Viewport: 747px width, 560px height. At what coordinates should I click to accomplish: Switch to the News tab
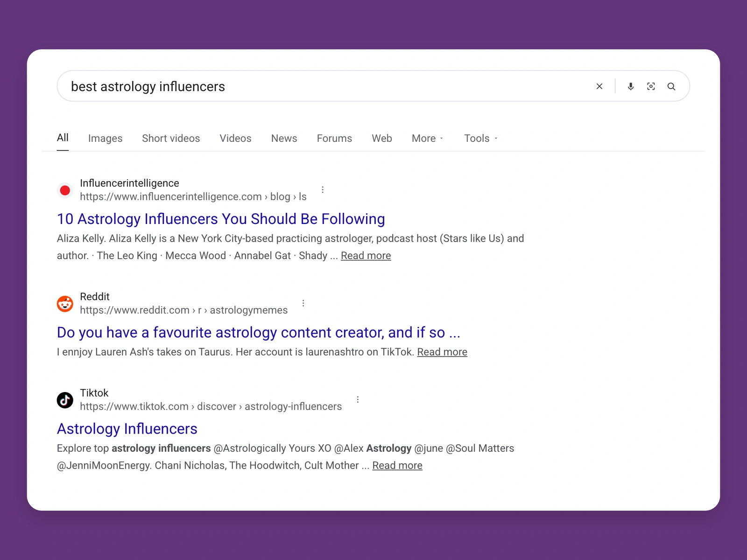pyautogui.click(x=284, y=138)
